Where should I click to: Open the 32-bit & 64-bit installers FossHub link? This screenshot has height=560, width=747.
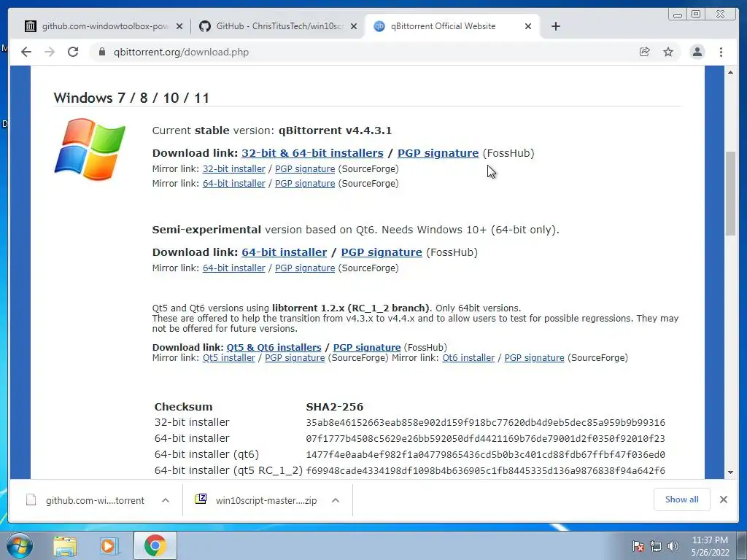click(x=312, y=153)
